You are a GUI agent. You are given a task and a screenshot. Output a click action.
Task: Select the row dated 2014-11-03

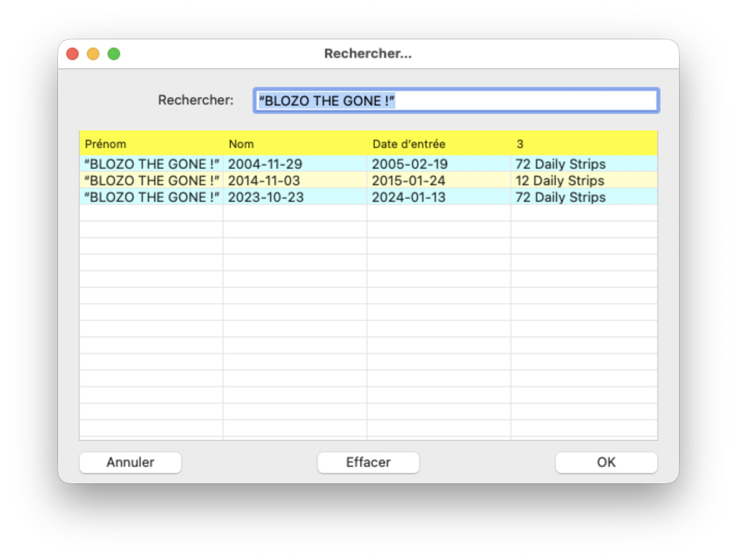264,181
